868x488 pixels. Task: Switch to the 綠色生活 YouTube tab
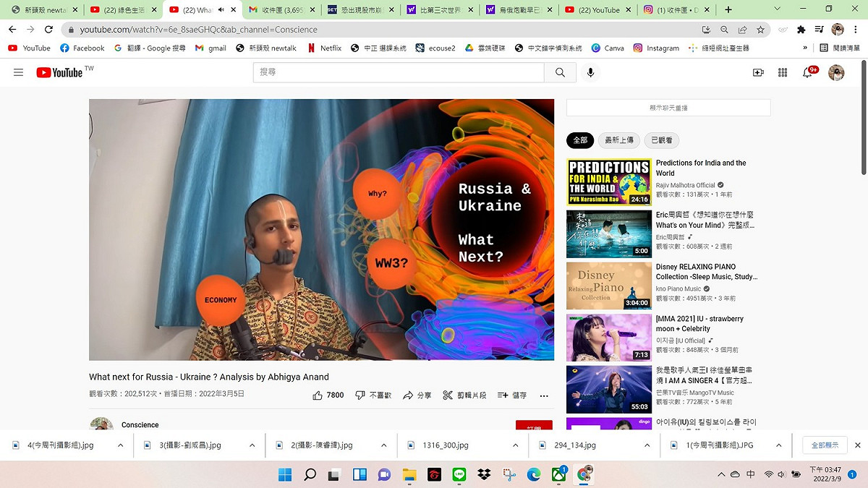coord(122,10)
